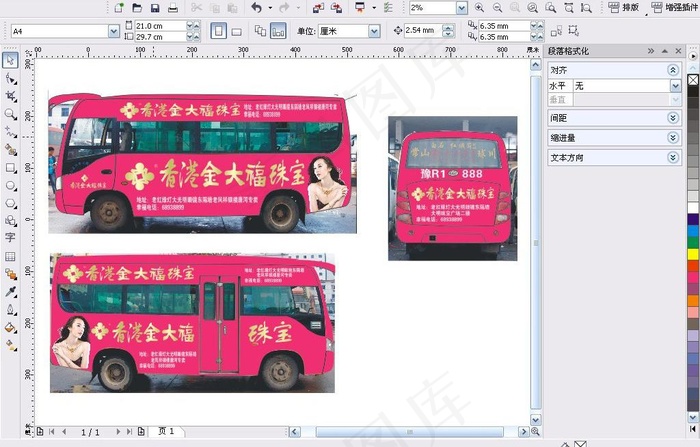The image size is (700, 447).
Task: Click the Import icon
Action: [x=318, y=7]
